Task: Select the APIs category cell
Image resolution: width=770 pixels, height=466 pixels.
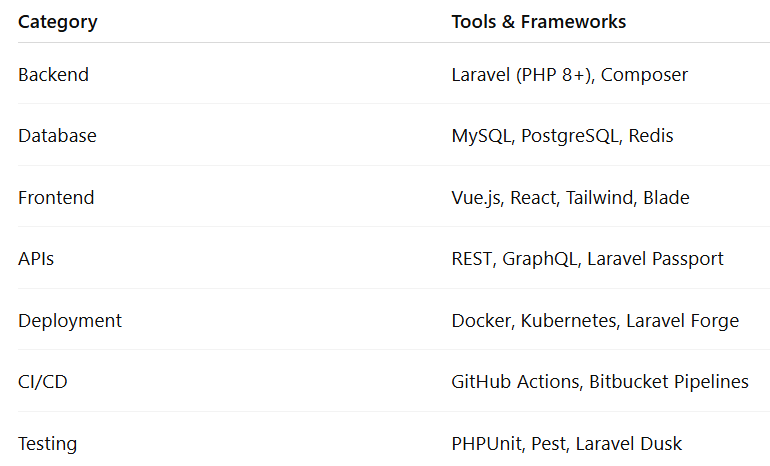Action: pos(36,259)
